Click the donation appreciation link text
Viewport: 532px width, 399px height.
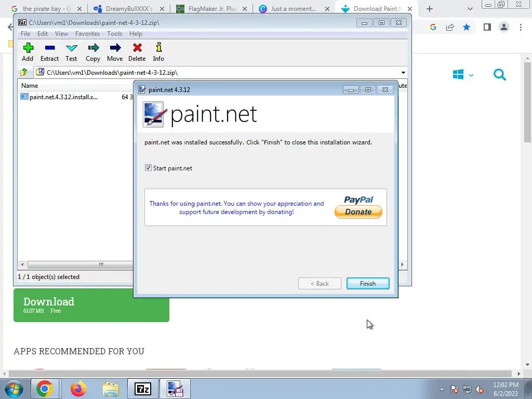point(236,208)
